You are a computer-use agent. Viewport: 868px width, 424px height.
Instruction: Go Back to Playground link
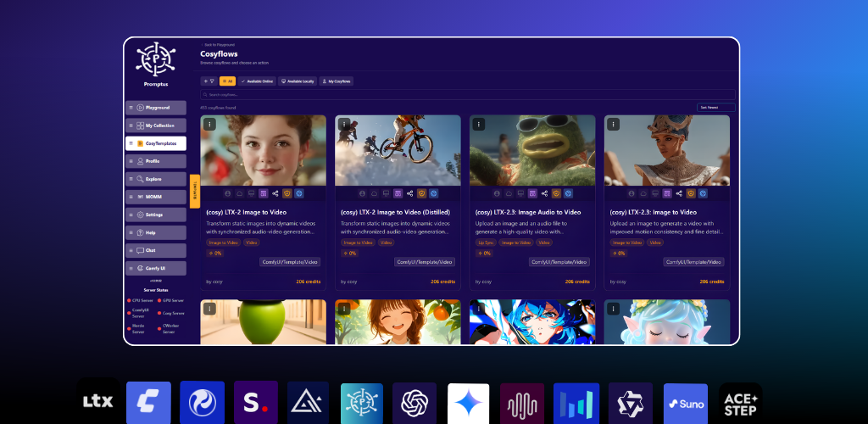(x=218, y=44)
